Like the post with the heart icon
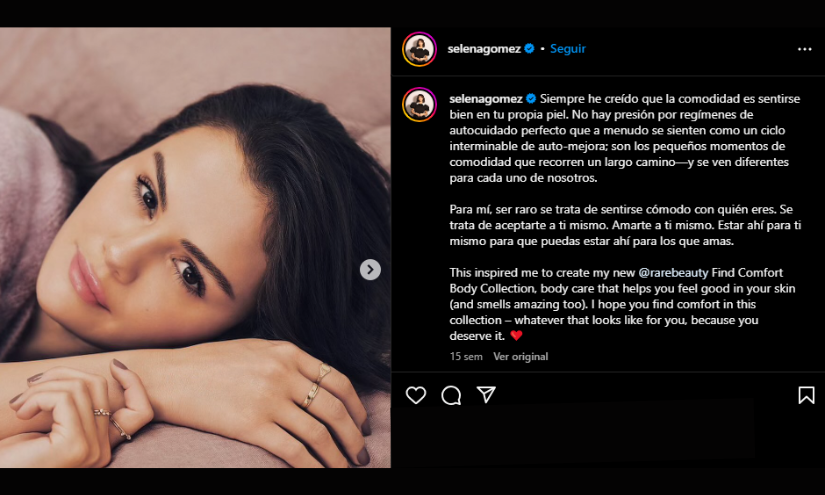The width and height of the screenshot is (825, 495). [416, 395]
